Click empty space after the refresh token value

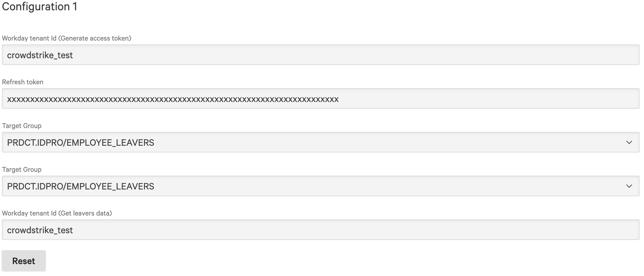(482, 99)
